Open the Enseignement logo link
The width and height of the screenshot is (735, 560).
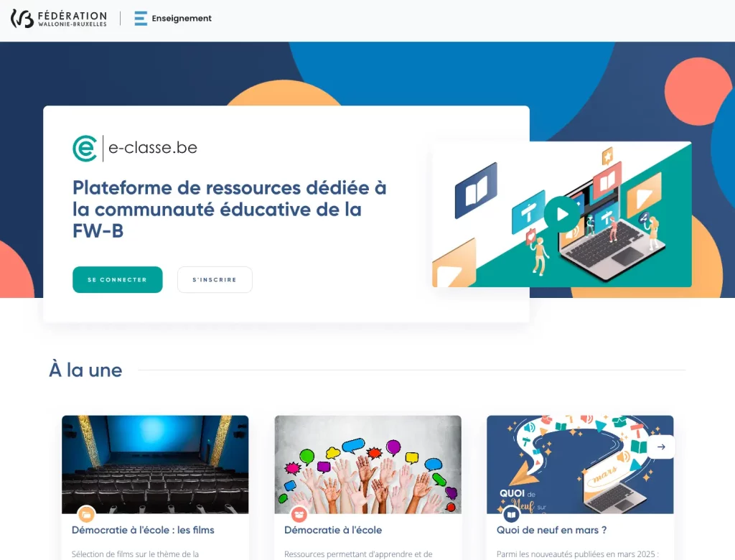point(172,18)
